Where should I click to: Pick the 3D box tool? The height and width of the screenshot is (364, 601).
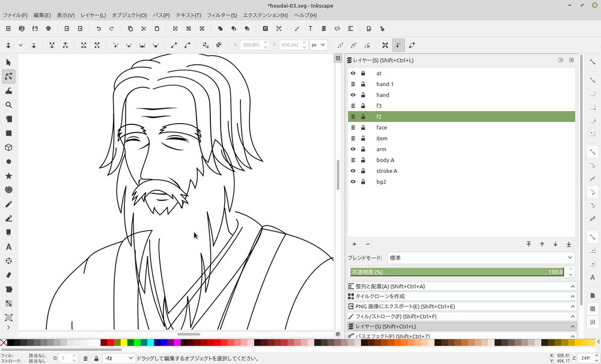point(8,147)
